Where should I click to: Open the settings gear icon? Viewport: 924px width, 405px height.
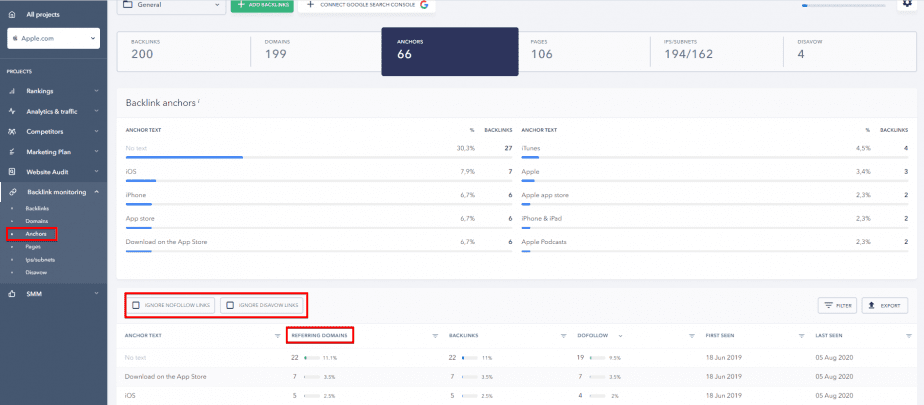[x=907, y=4]
